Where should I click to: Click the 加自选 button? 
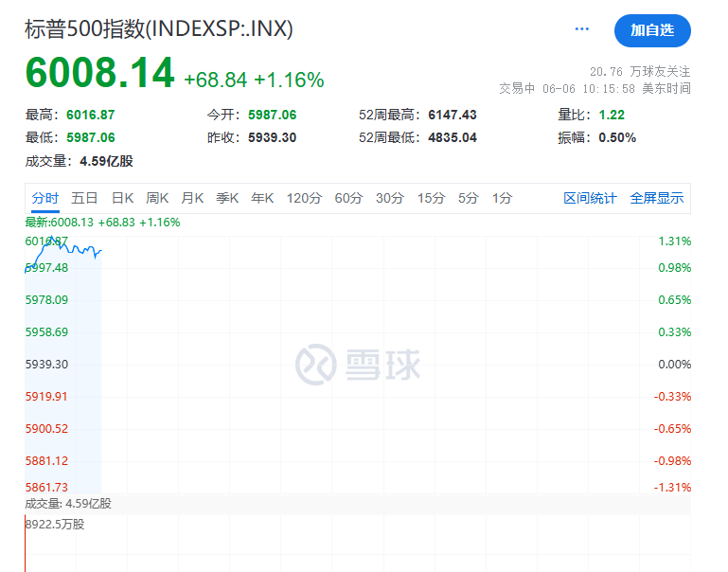[x=652, y=30]
